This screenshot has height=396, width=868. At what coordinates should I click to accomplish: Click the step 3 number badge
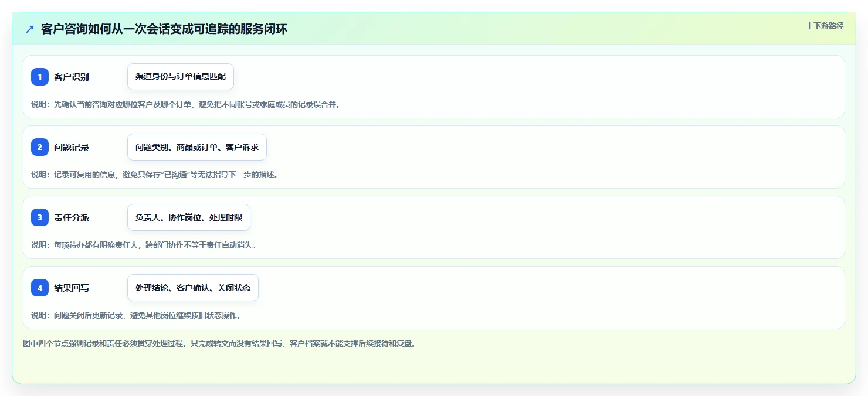[40, 217]
